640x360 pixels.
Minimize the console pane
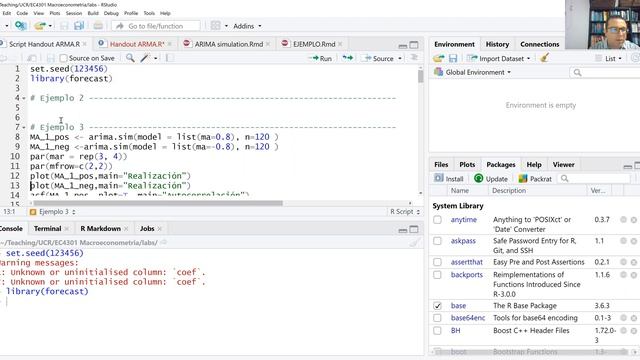[x=402, y=230]
